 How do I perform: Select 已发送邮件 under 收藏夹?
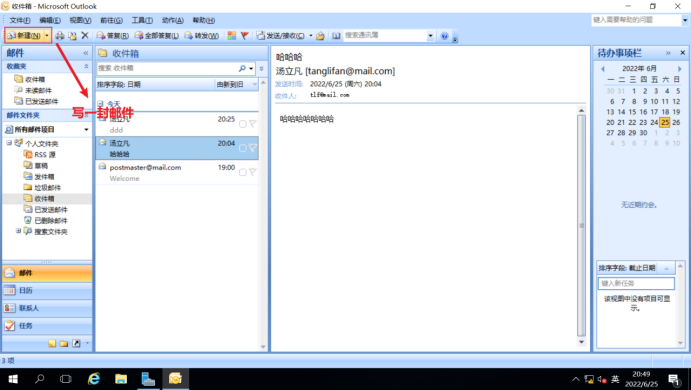coord(41,101)
